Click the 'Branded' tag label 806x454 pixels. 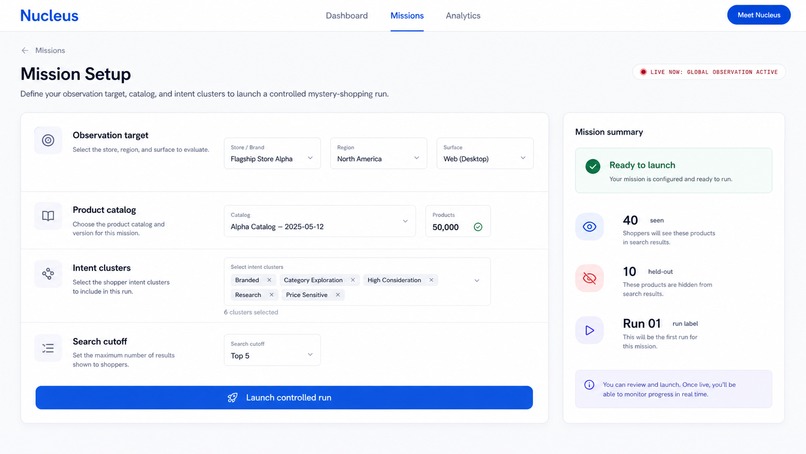click(247, 280)
